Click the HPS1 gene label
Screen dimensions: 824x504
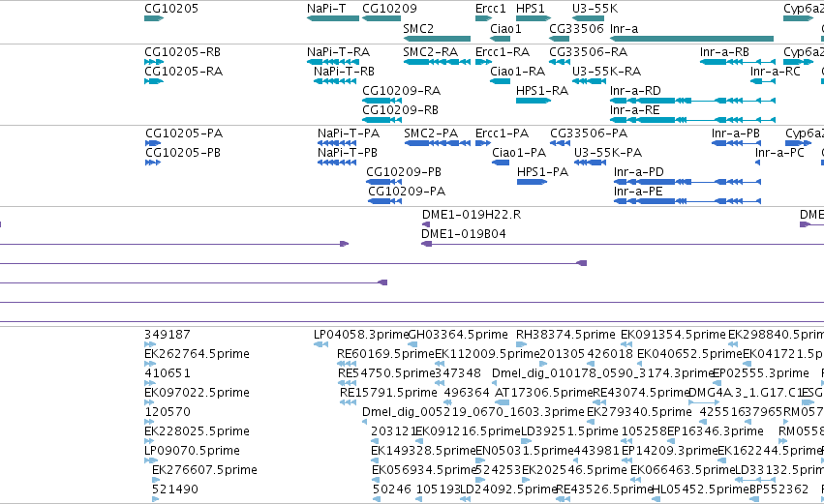pos(531,9)
